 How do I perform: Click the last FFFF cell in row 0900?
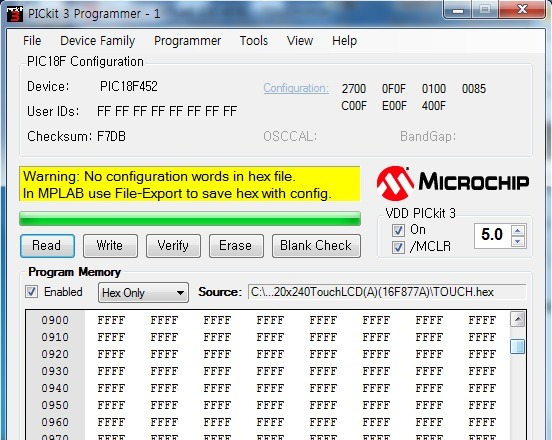tap(482, 320)
